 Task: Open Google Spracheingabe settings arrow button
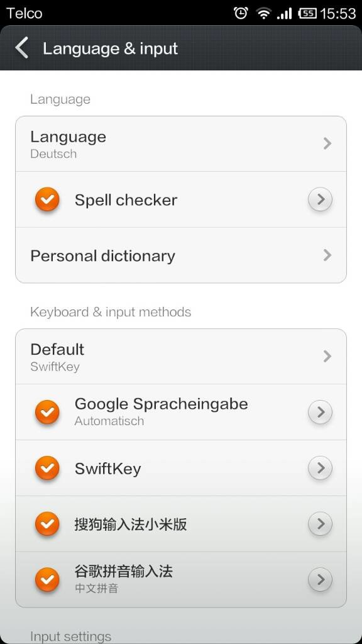click(320, 412)
